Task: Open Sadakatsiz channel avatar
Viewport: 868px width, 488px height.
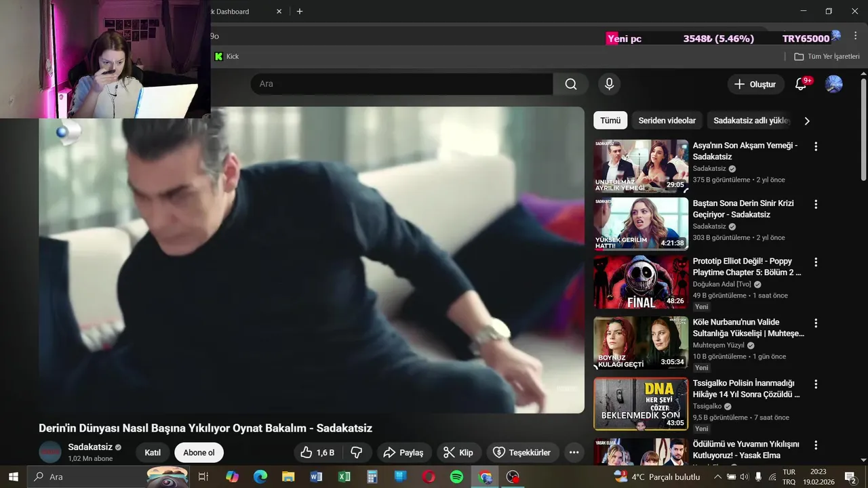Action: (50, 452)
